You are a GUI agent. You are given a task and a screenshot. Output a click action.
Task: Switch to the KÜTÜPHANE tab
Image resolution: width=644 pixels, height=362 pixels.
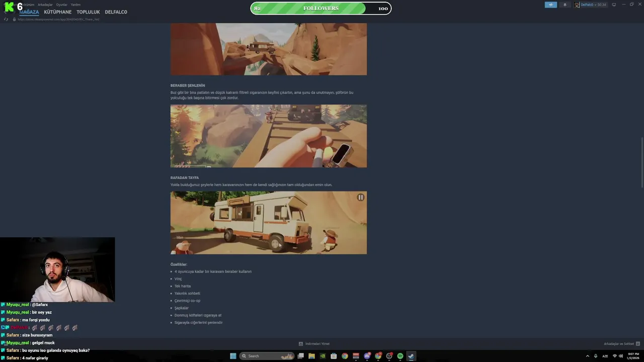(58, 12)
